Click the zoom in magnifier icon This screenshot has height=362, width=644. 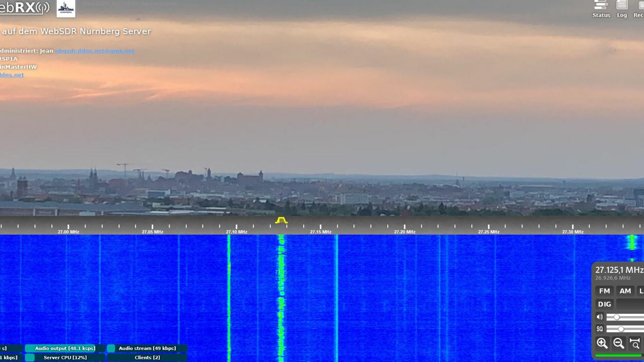[602, 343]
